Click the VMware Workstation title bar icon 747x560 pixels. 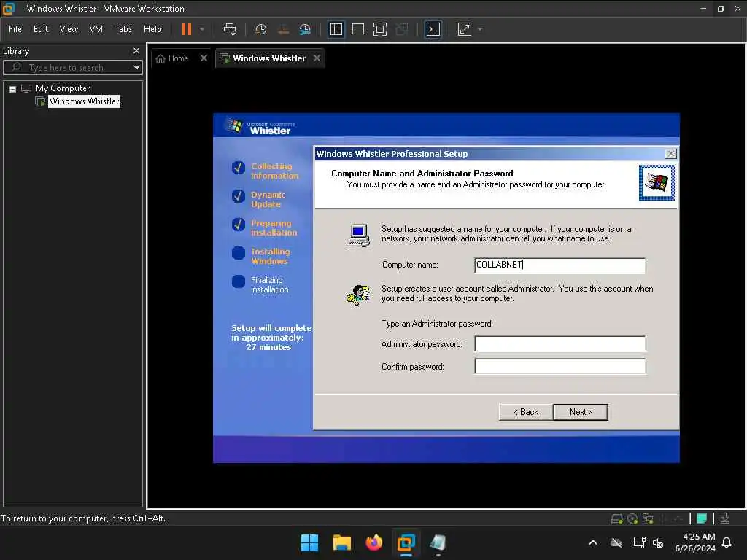[9, 8]
